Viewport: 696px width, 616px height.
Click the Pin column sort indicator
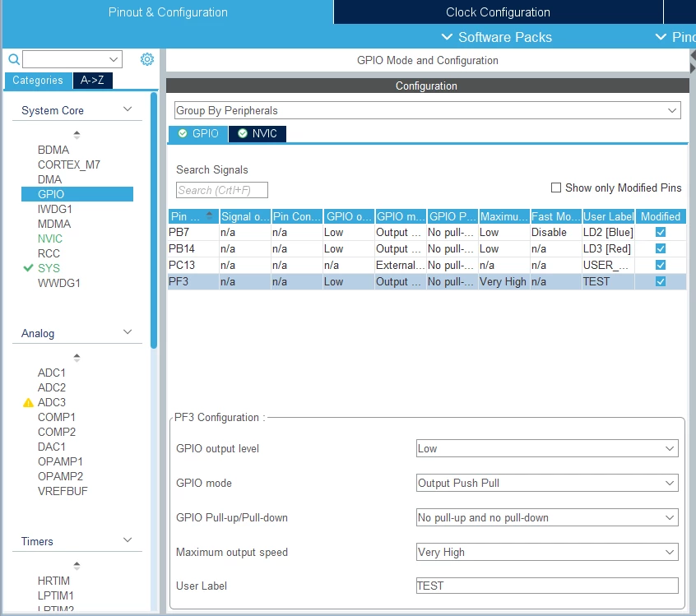click(210, 216)
